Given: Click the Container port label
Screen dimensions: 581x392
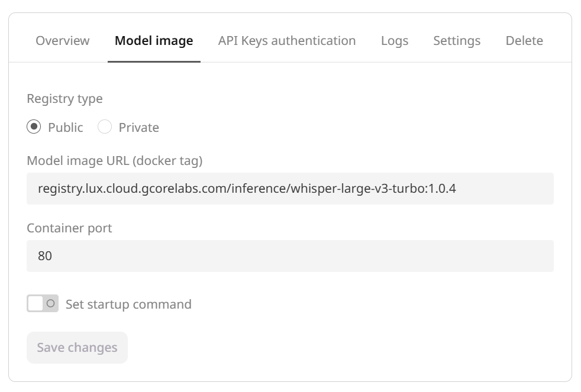Looking at the screenshot, I should [x=69, y=228].
